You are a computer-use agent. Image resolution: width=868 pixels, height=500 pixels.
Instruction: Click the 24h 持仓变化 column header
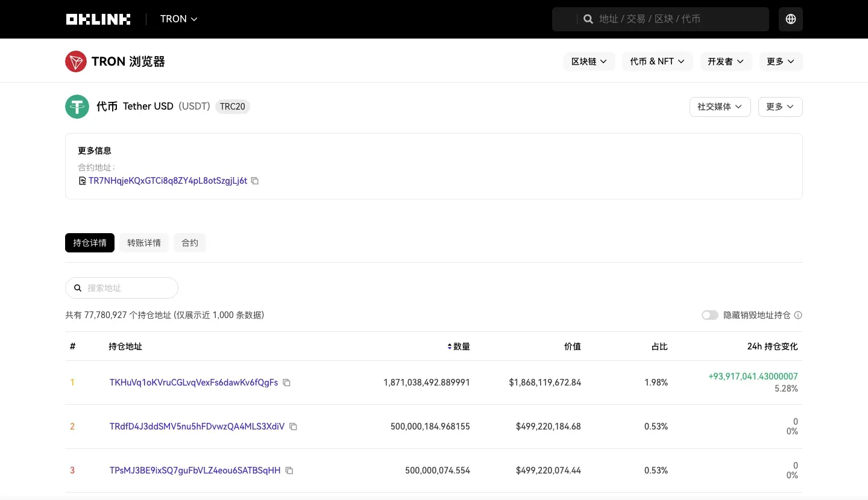point(772,346)
